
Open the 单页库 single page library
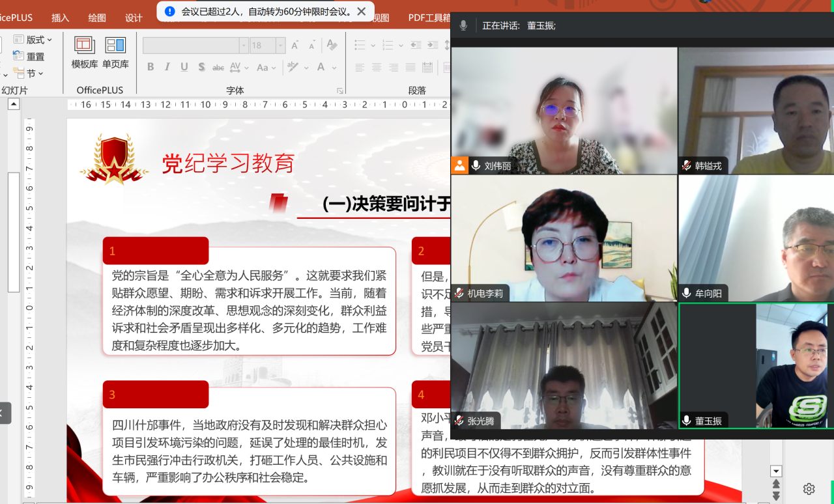click(115, 52)
